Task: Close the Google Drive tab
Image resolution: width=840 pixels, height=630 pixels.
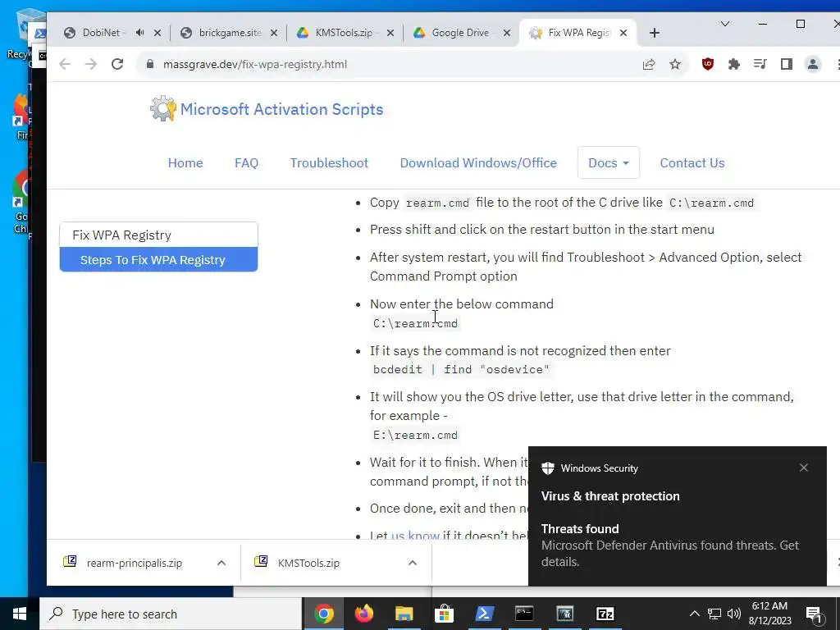Action: [506, 33]
